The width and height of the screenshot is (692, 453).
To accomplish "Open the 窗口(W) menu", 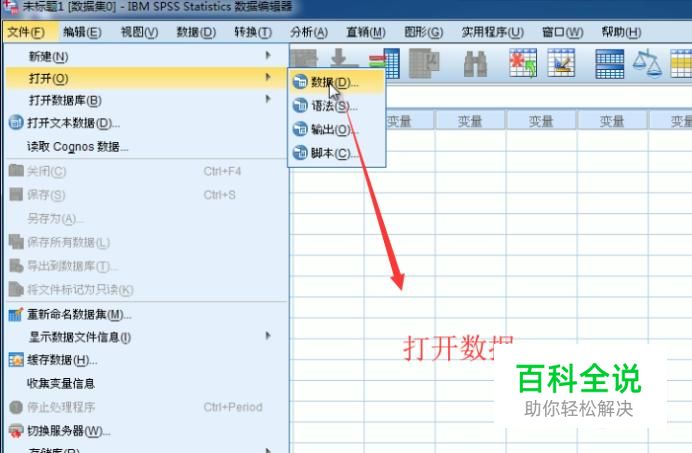I will click(563, 32).
